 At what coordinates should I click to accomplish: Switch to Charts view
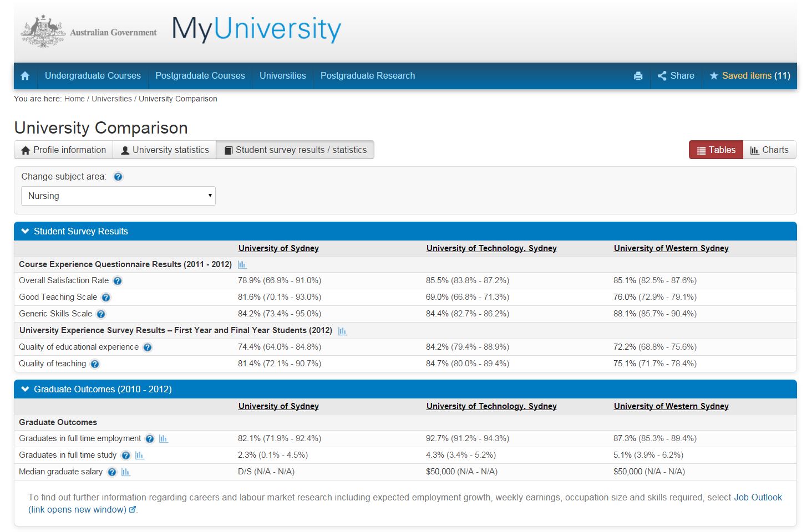tap(769, 150)
